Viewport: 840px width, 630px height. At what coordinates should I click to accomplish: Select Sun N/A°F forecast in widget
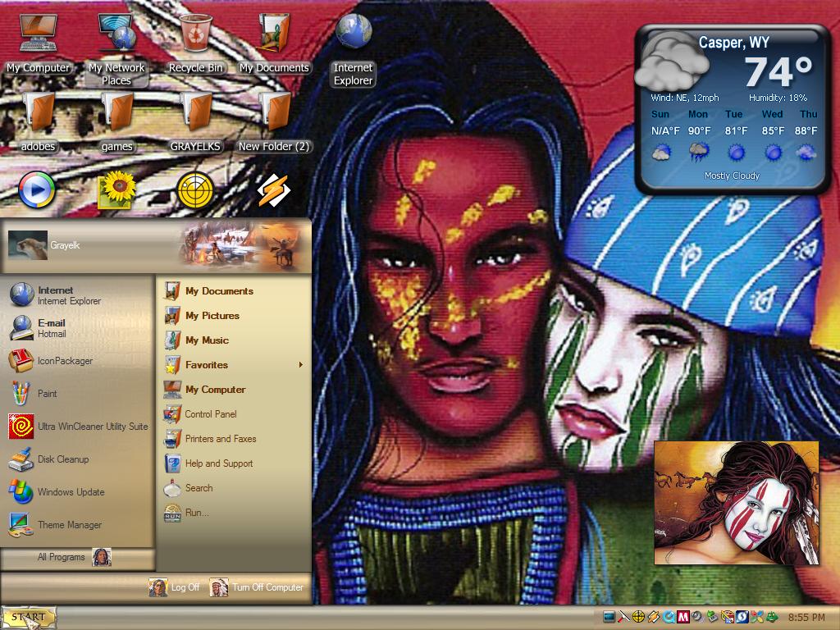(x=664, y=138)
